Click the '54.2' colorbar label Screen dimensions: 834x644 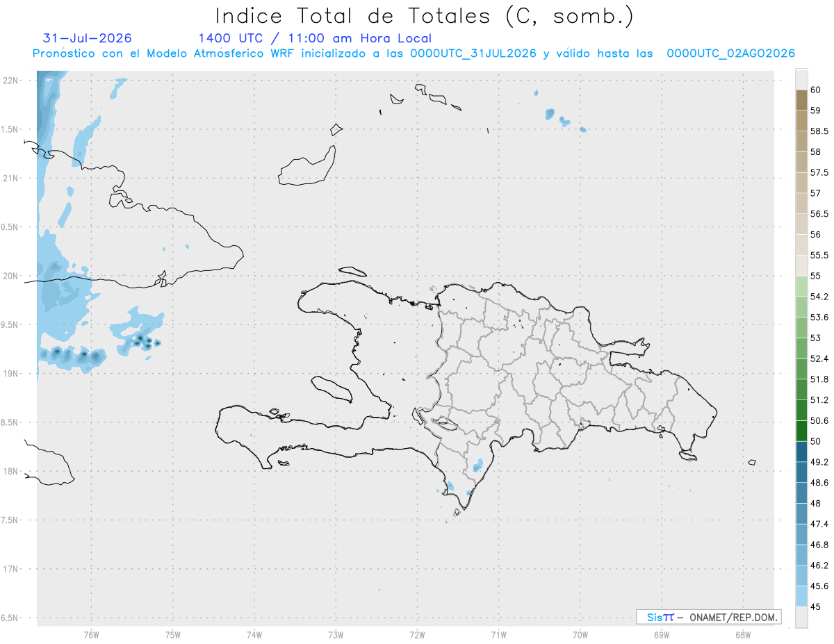[x=819, y=297]
